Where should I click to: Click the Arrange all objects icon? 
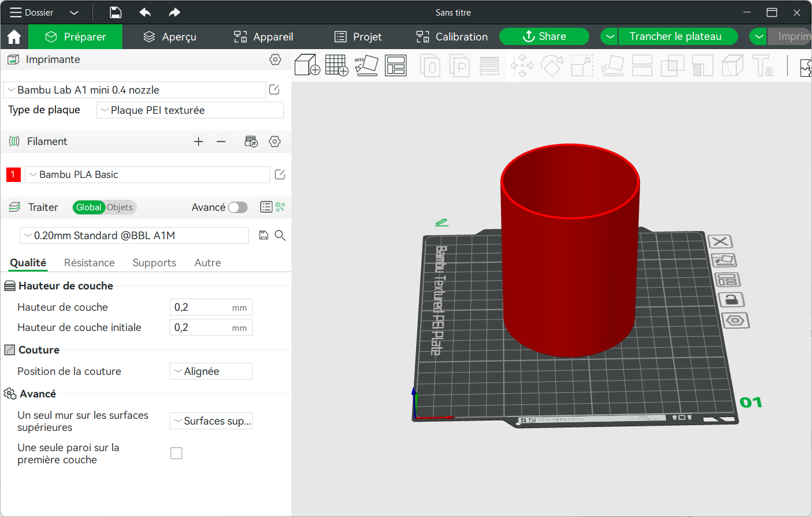(x=396, y=65)
